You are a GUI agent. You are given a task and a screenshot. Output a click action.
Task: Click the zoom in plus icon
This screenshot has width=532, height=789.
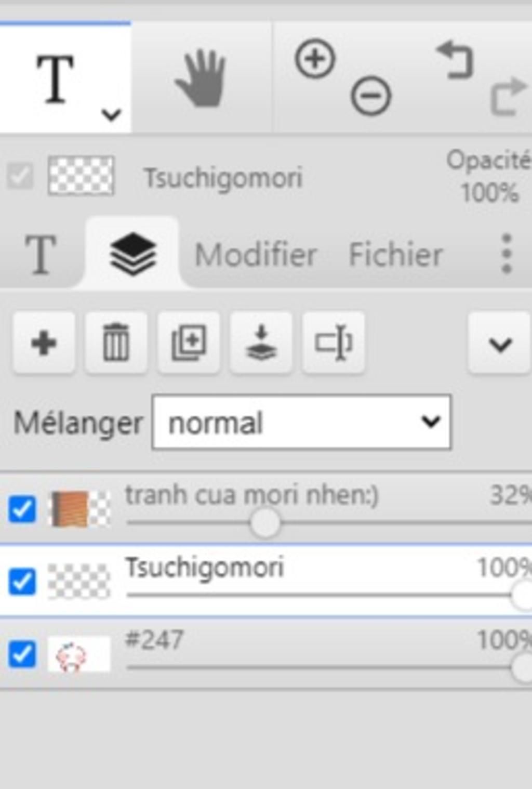pos(315,59)
